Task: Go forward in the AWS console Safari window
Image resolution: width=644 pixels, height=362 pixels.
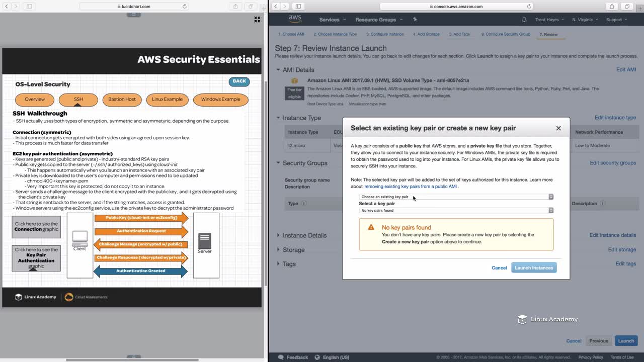Action: pyautogui.click(x=285, y=7)
